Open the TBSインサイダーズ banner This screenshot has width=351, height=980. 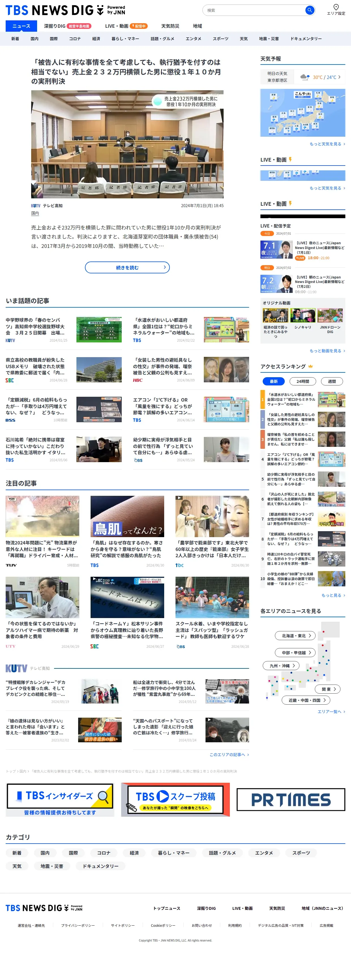(x=60, y=800)
